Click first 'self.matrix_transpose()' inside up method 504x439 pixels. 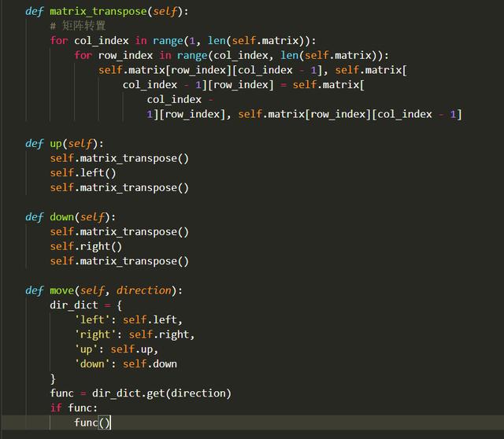point(119,158)
